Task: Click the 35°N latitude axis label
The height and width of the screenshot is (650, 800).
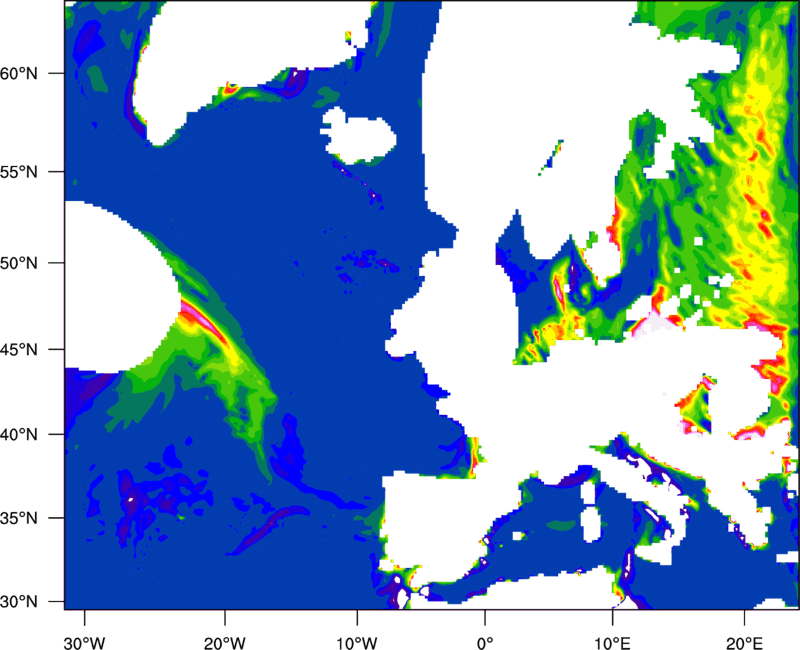Action: [28, 519]
